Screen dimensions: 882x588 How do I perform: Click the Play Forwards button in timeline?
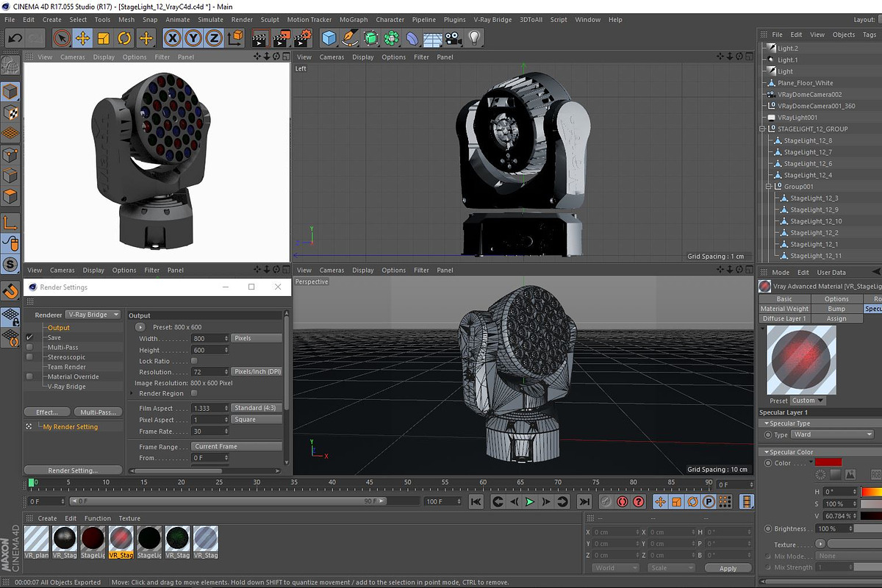(530, 502)
